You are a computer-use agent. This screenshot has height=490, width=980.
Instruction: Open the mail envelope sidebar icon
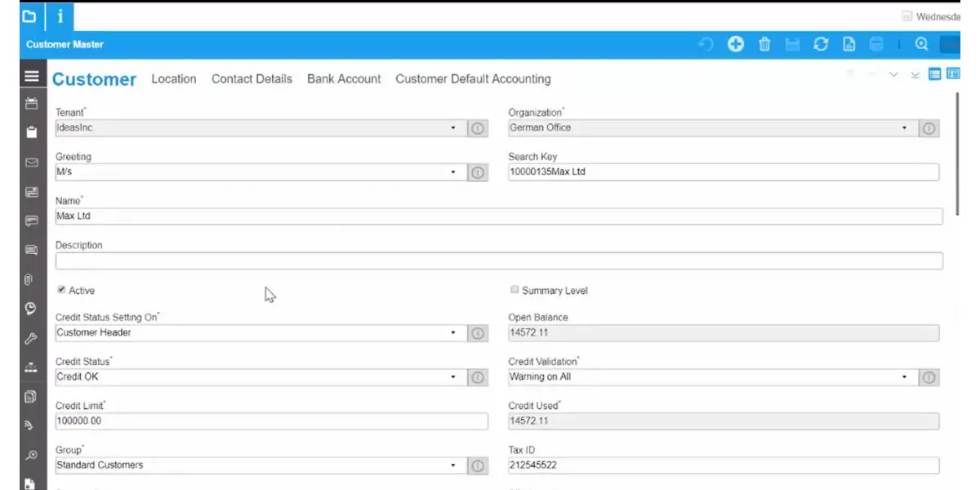click(32, 163)
